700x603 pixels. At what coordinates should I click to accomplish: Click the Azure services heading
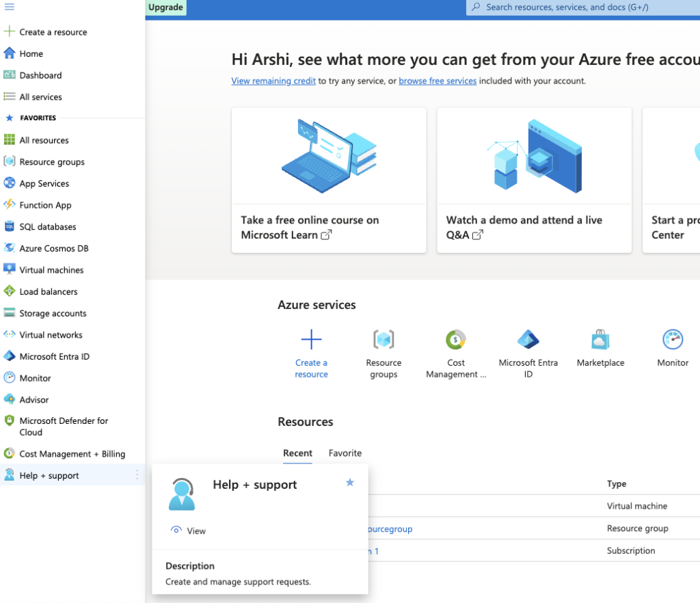(317, 305)
